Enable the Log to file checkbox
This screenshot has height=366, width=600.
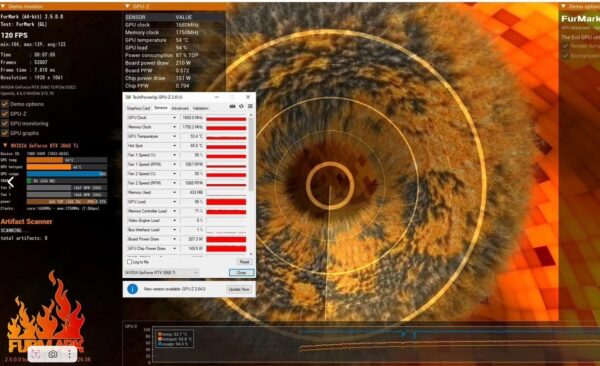[129, 261]
